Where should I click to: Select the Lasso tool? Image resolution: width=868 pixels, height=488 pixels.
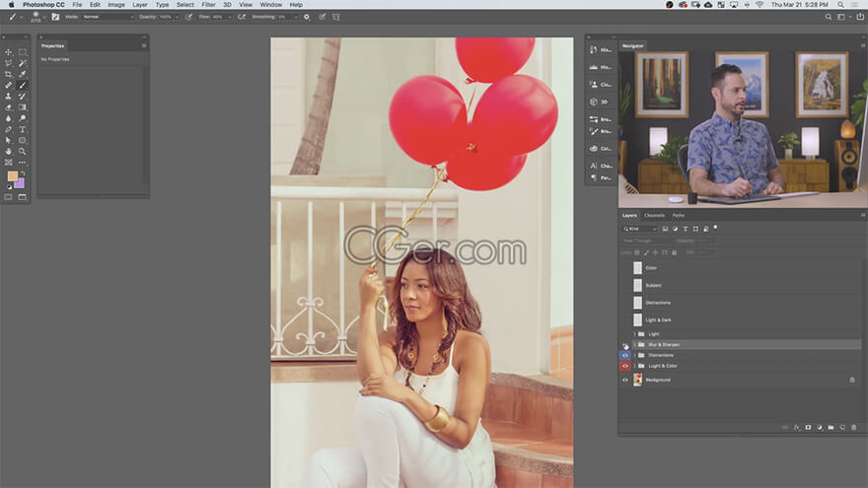8,63
